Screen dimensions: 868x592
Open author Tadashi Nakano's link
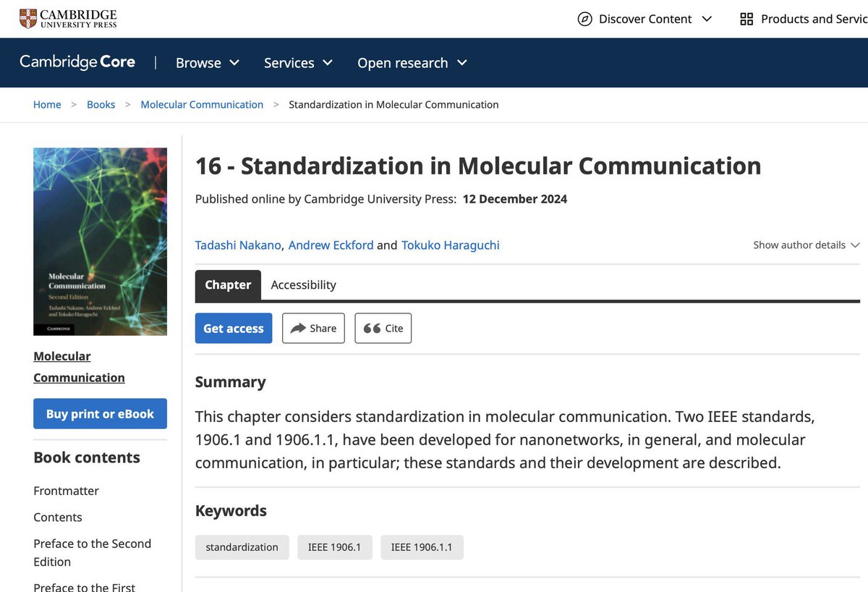click(239, 245)
